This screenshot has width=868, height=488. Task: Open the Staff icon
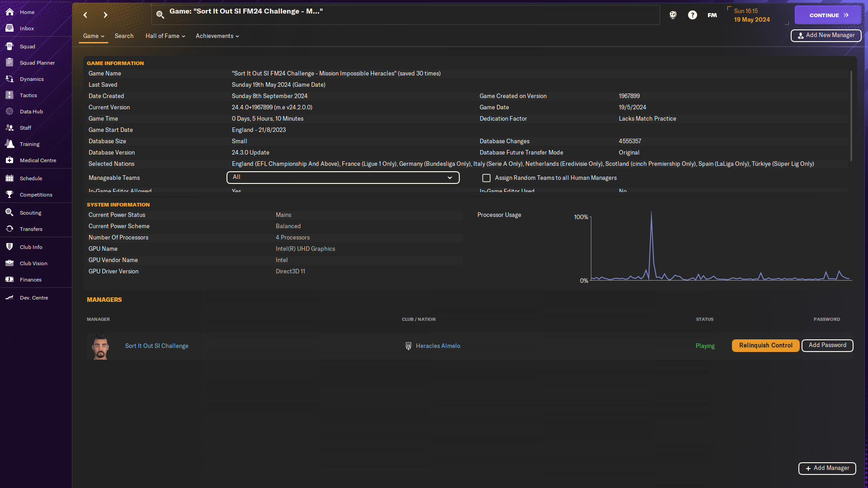pos(9,128)
